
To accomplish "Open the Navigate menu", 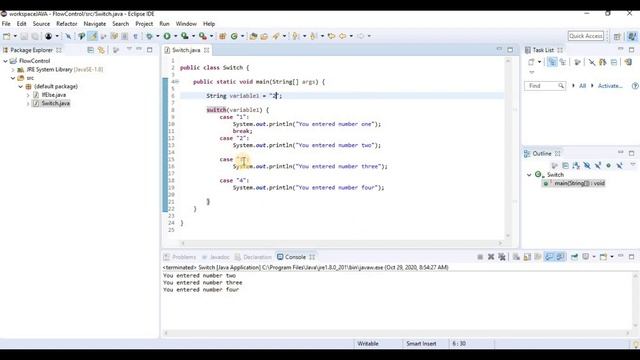I will point(95,24).
